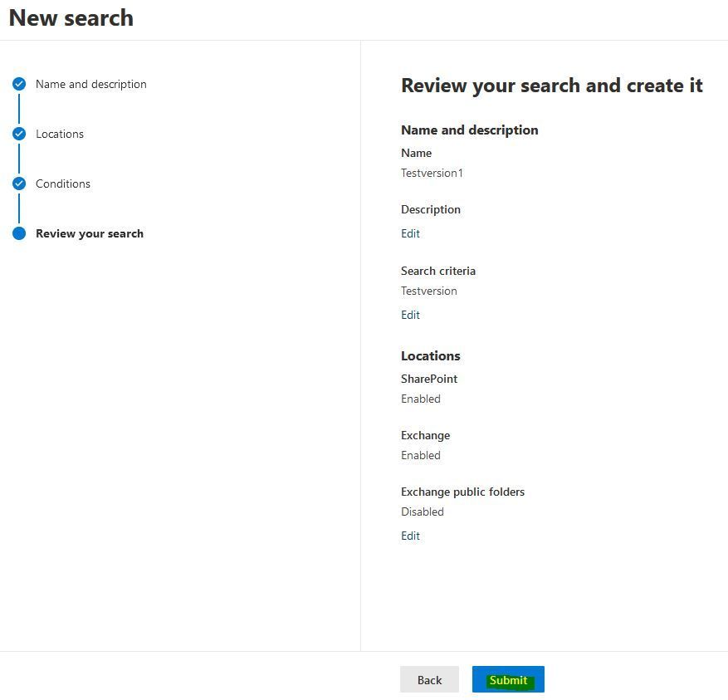
Task: Click the Exchange public folders Disabled status
Action: click(423, 512)
